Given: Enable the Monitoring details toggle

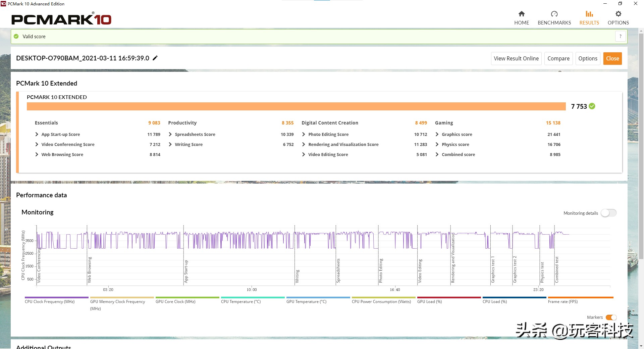Looking at the screenshot, I should coord(608,213).
